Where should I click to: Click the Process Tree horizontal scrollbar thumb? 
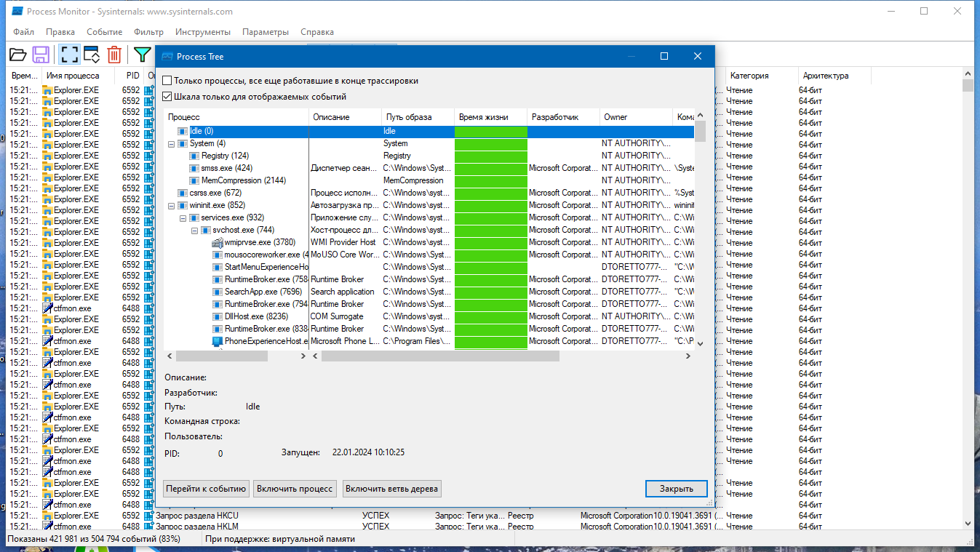click(x=440, y=356)
